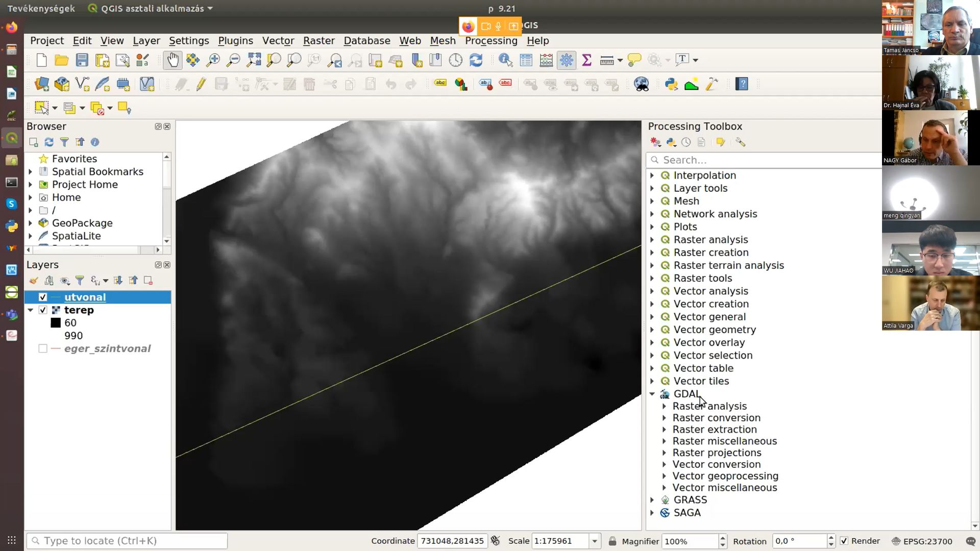The width and height of the screenshot is (980, 551).
Task: Collapse the terep layer legend
Action: coord(31,310)
